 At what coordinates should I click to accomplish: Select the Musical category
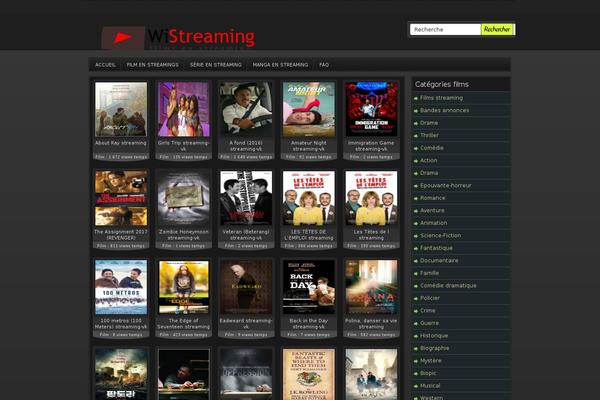(430, 385)
